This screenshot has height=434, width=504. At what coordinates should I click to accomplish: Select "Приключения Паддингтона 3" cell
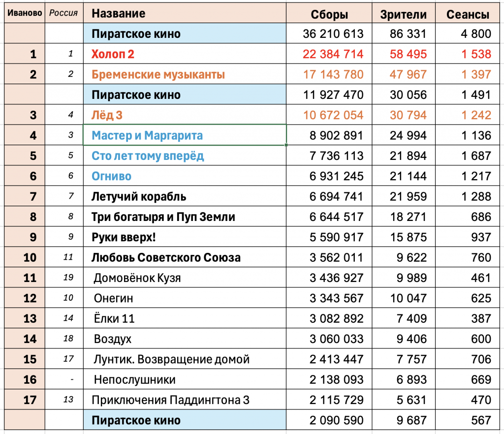point(185,400)
